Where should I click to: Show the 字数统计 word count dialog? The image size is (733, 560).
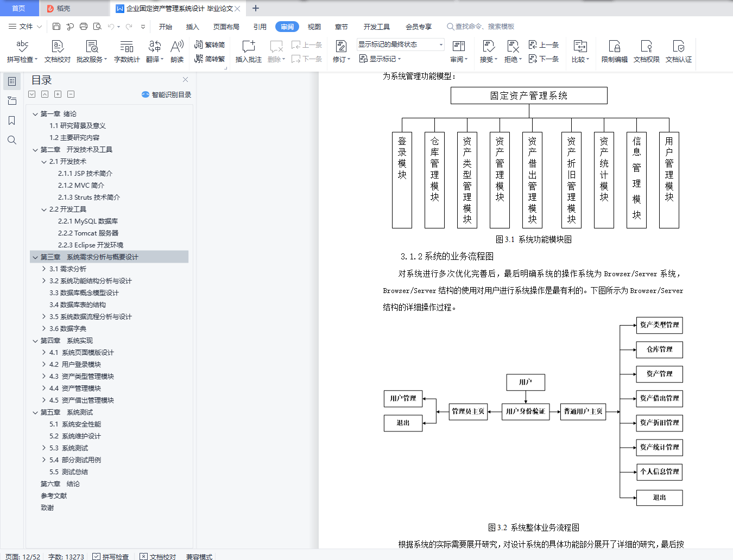pyautogui.click(x=127, y=51)
